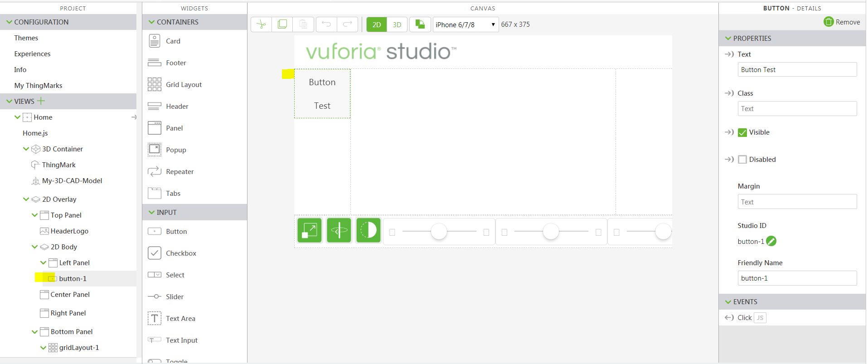
Task: Collapse the Home view tree node
Action: click(x=17, y=117)
